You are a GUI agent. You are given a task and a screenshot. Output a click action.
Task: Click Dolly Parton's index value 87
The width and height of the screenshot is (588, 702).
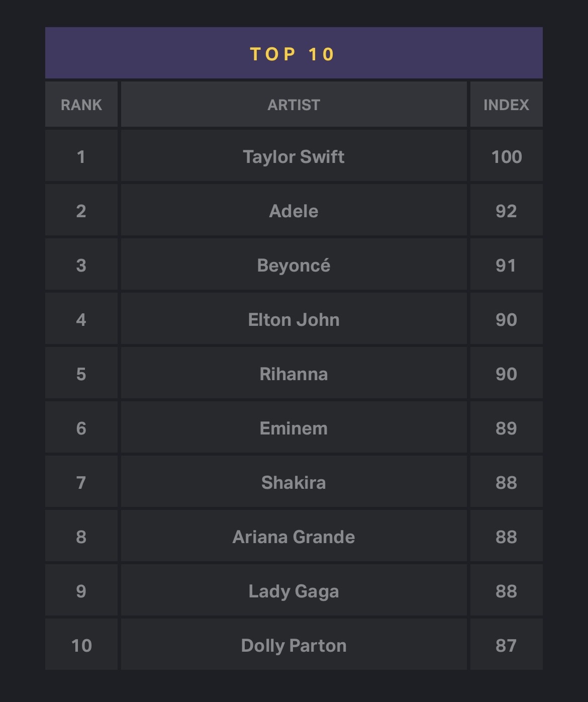click(507, 645)
